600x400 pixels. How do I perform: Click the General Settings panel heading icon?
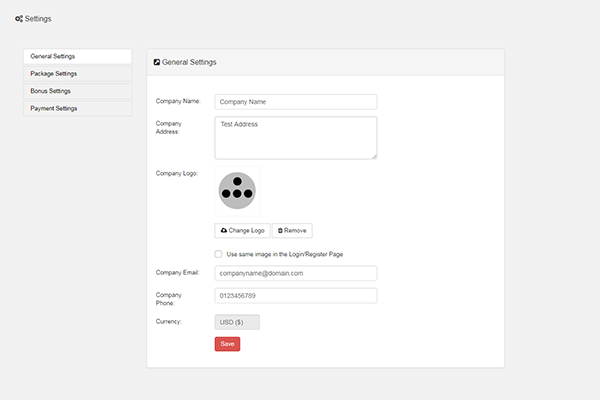click(x=157, y=62)
